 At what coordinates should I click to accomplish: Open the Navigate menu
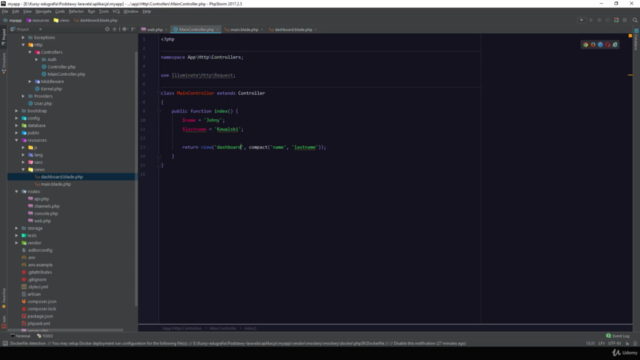[43, 11]
